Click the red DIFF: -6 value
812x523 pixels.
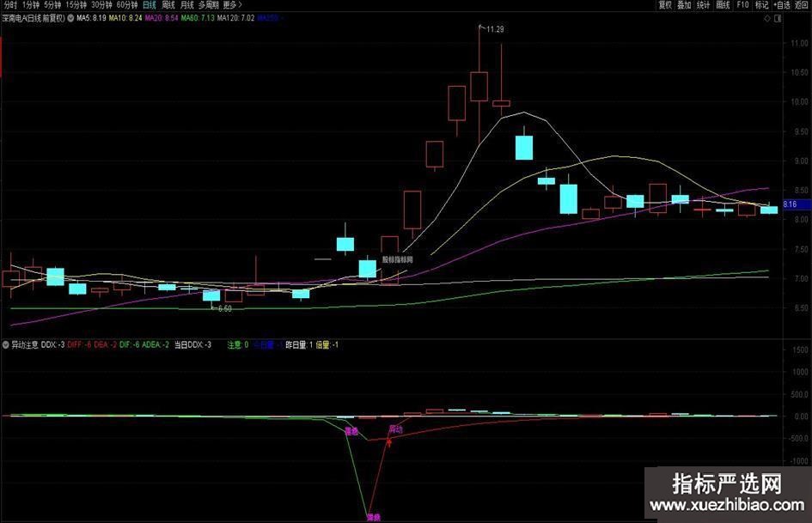(x=80, y=344)
